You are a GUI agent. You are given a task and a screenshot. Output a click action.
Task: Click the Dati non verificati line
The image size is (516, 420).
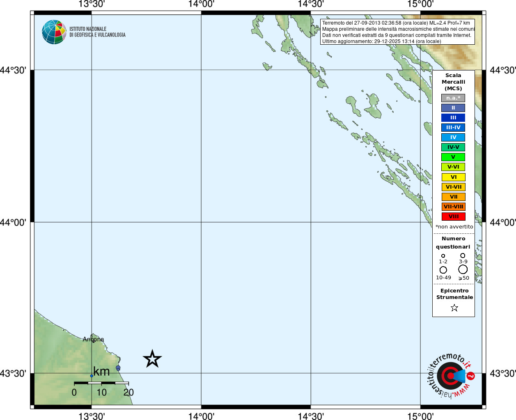click(397, 35)
